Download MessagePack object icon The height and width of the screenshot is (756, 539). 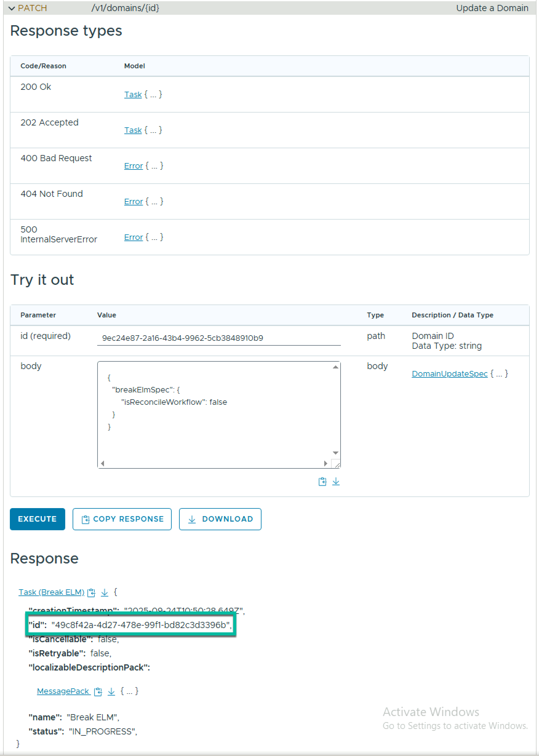tap(111, 691)
